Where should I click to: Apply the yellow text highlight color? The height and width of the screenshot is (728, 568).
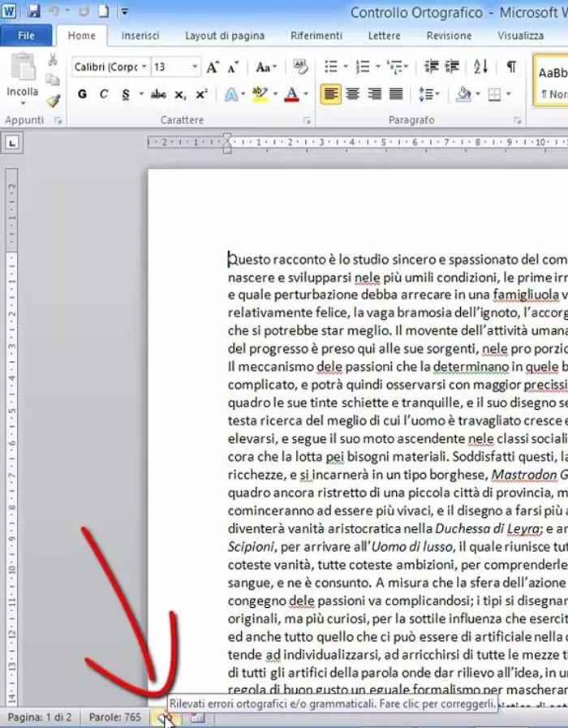point(260,94)
